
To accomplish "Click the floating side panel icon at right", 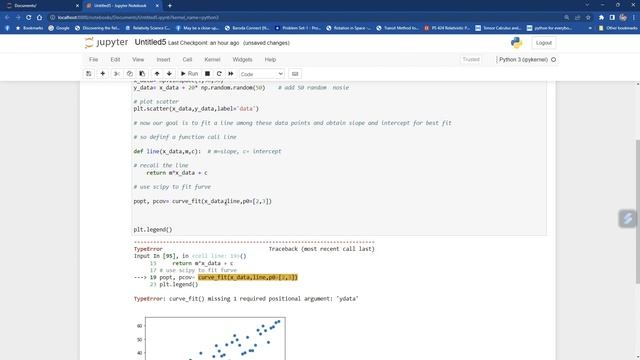I will click(628, 218).
